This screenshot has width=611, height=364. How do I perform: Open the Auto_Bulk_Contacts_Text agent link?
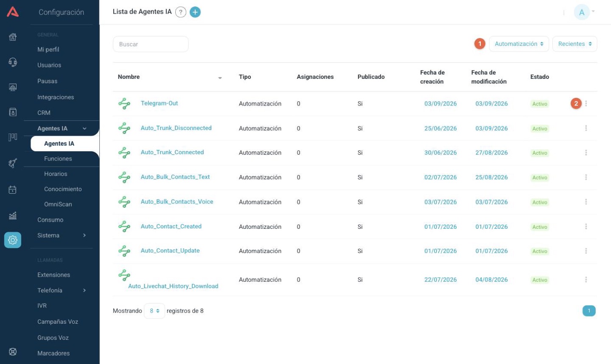[x=175, y=177]
